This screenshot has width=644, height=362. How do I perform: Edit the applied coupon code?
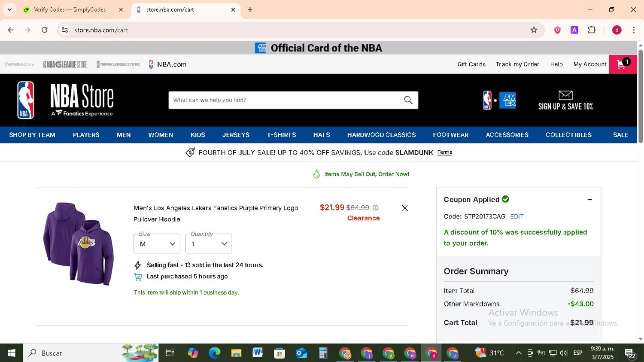point(517,216)
